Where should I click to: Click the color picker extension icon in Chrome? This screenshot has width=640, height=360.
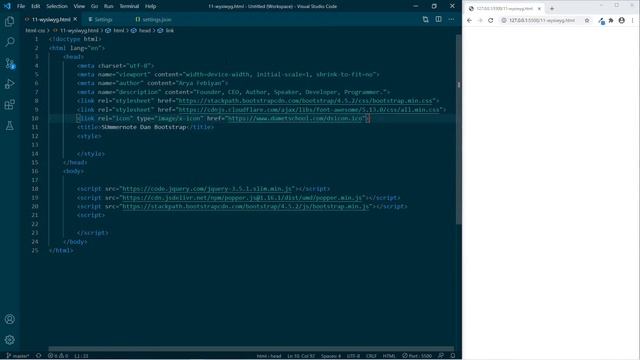tap(601, 21)
